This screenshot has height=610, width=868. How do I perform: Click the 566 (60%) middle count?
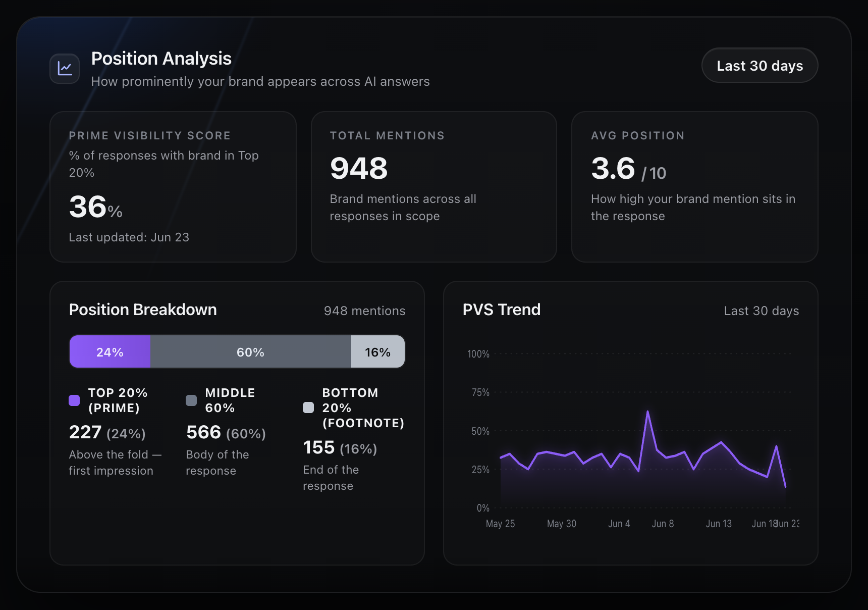coord(226,433)
